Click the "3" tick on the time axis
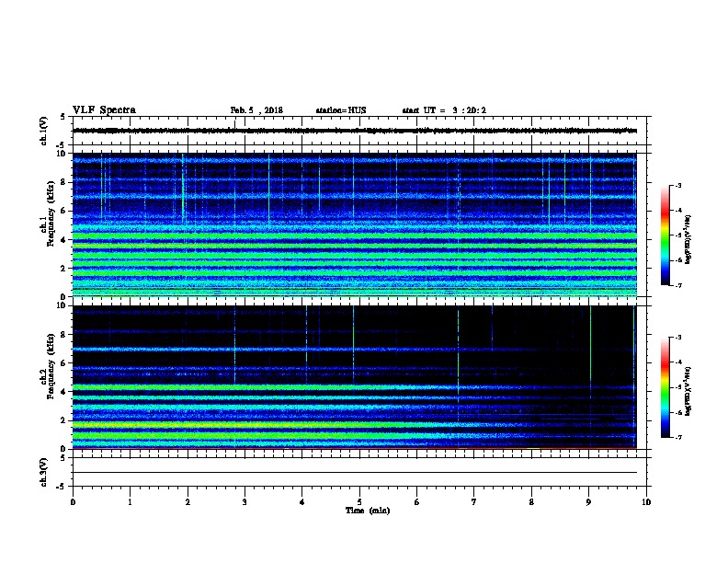Screen dimensions: 728x563 pos(245,501)
